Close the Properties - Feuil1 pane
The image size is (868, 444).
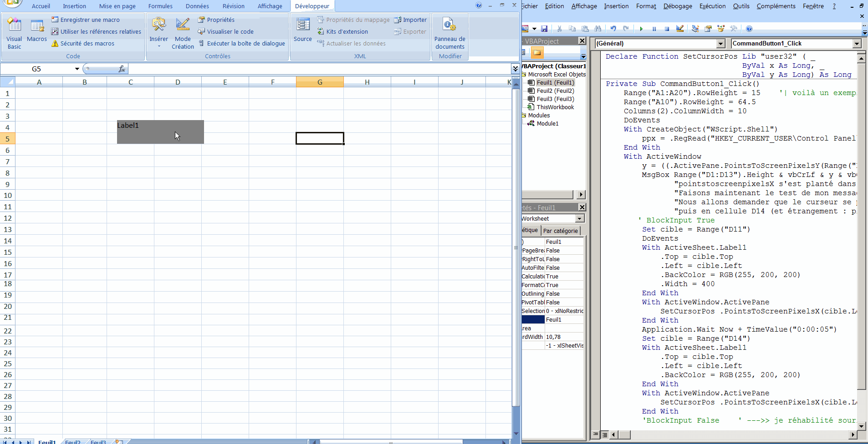click(582, 207)
